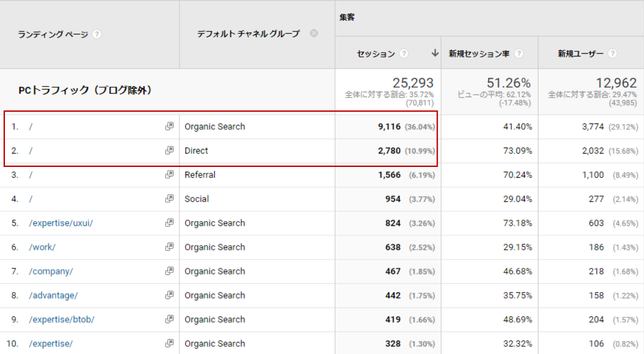Image resolution: width=644 pixels, height=354 pixels.
Task: Click sessions value 467
Action: pos(393,272)
